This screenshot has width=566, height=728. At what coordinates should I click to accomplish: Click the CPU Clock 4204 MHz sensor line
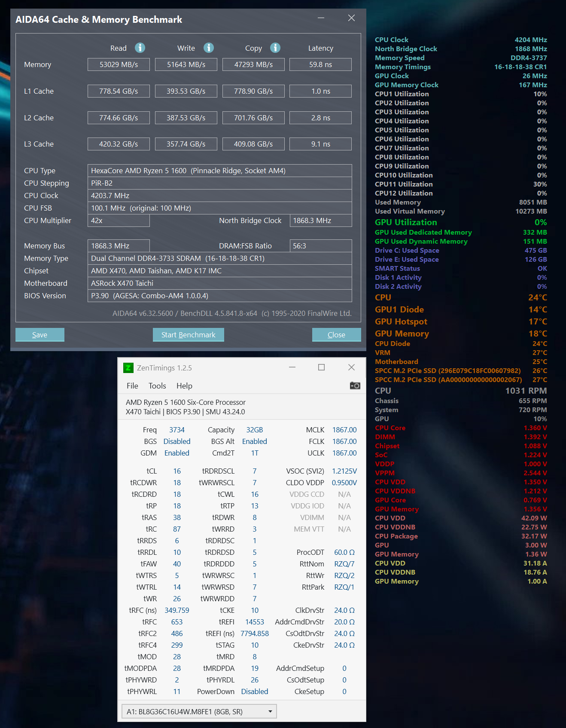(x=461, y=40)
